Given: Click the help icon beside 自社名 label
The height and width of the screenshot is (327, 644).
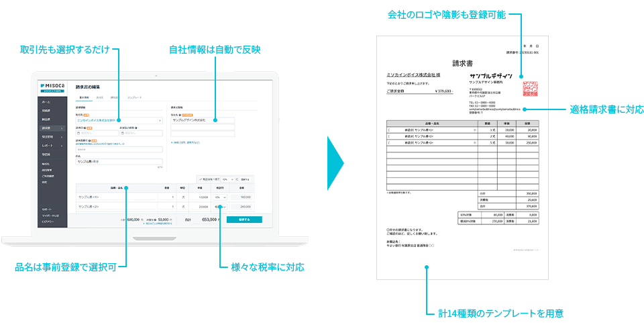Looking at the screenshot, I should [x=180, y=115].
